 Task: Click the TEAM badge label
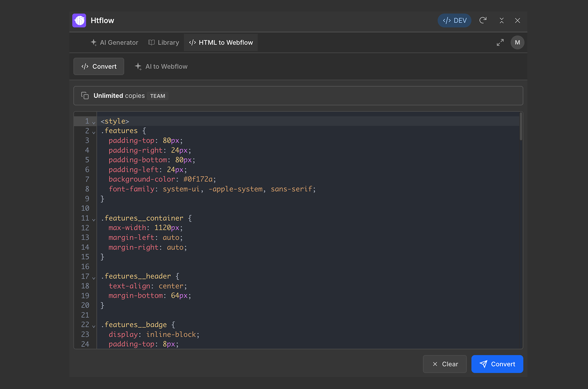coord(158,96)
